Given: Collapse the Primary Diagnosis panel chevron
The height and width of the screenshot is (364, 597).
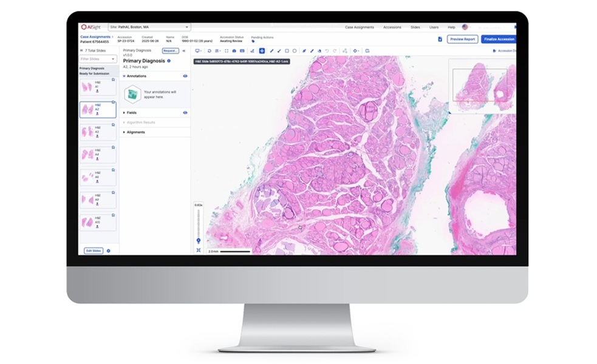Looking at the screenshot, I should click(x=184, y=50).
